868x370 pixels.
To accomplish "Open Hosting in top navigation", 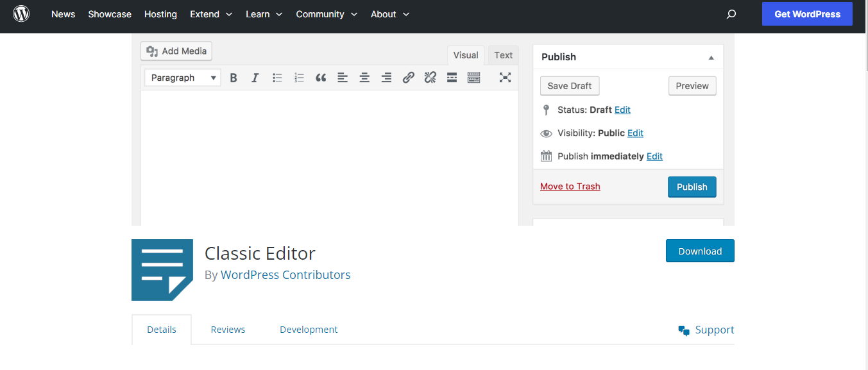I will 160,14.
